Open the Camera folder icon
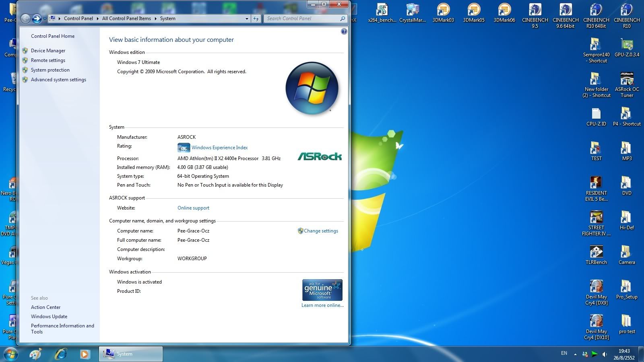Viewport: 644px width, 362px height. tap(627, 255)
